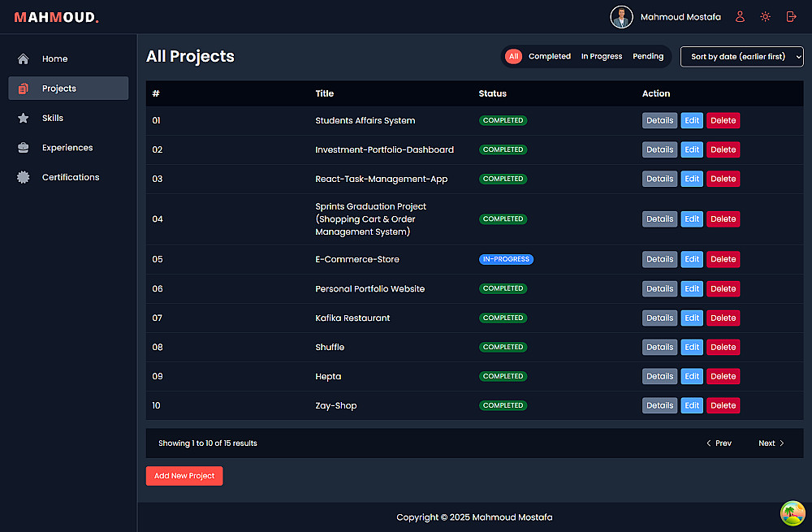Edit the Hepta project
The width and height of the screenshot is (812, 532).
pos(692,377)
